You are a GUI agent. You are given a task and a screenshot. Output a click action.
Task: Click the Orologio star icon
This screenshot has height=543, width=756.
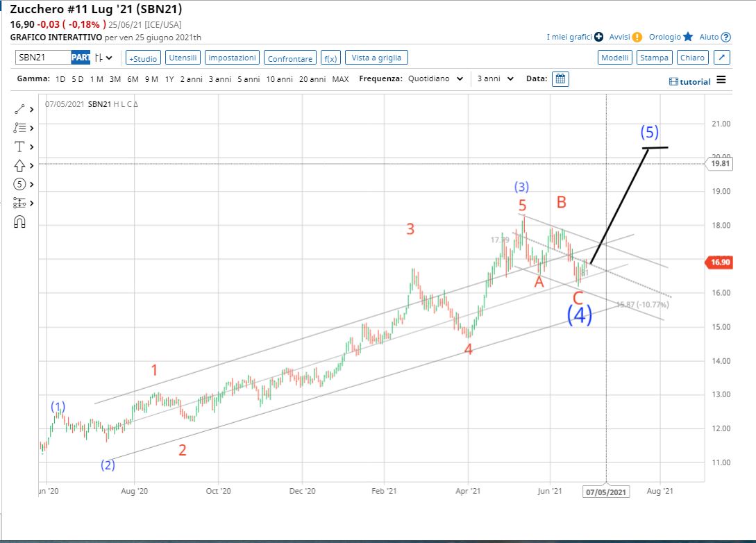[688, 37]
